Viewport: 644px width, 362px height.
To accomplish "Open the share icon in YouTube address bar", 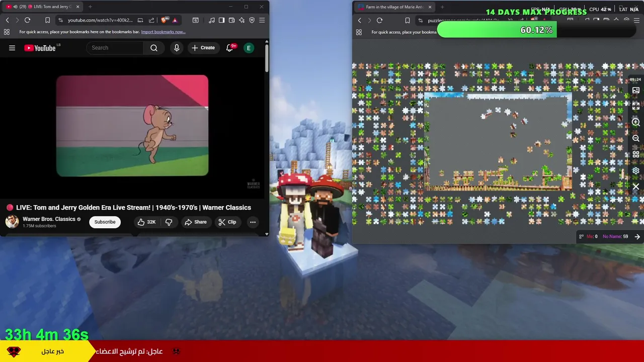I will (151, 20).
